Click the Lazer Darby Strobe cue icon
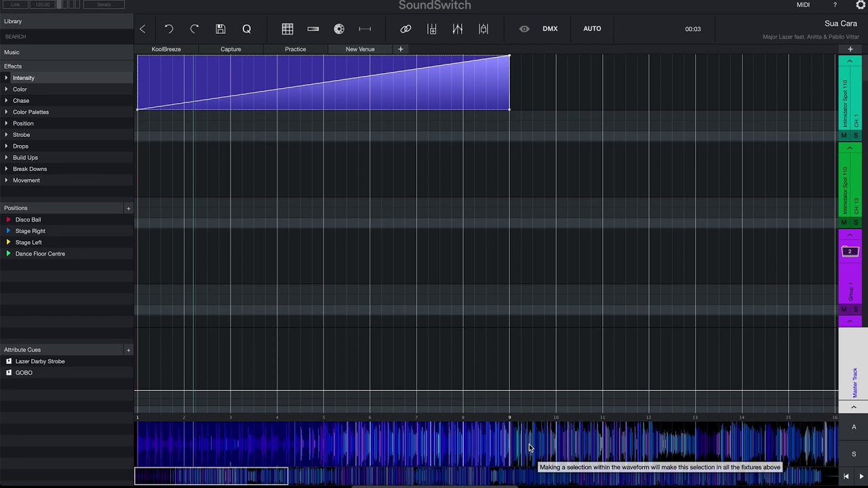The image size is (868, 488). (x=9, y=361)
